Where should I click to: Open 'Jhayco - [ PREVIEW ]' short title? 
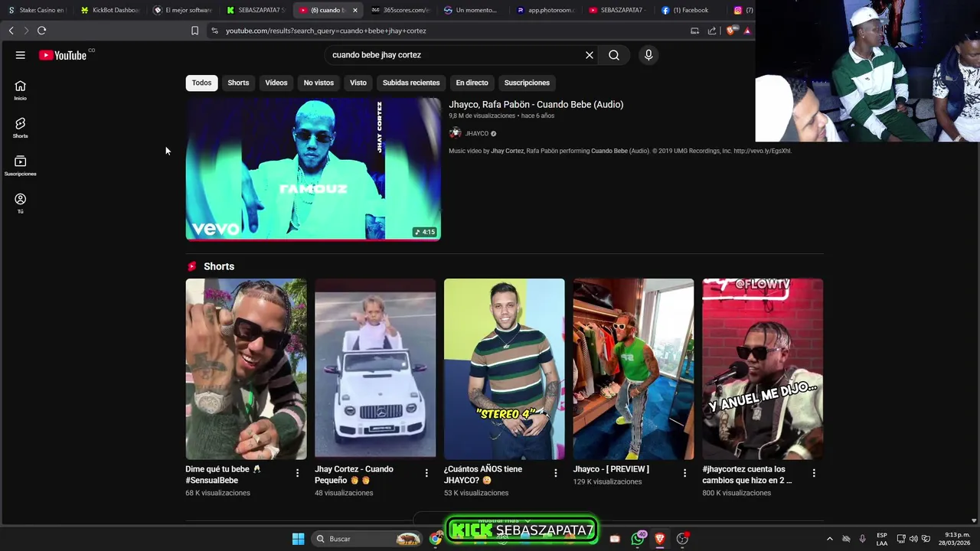pyautogui.click(x=611, y=469)
